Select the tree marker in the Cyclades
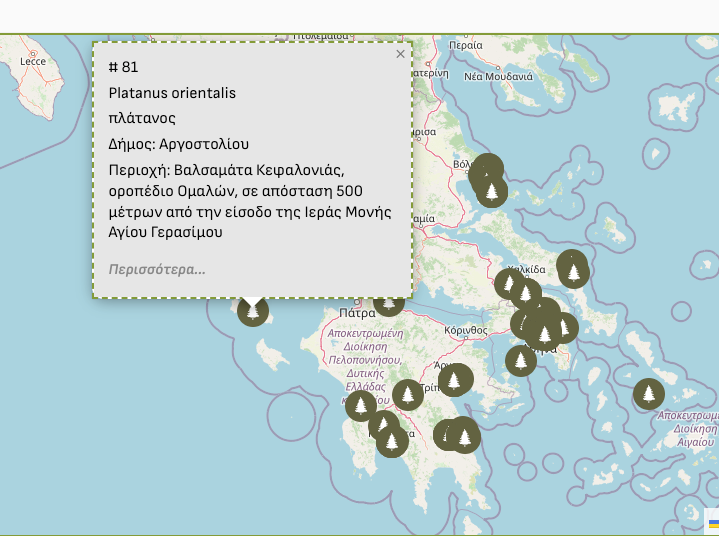Image resolution: width=719 pixels, height=536 pixels. tap(649, 394)
